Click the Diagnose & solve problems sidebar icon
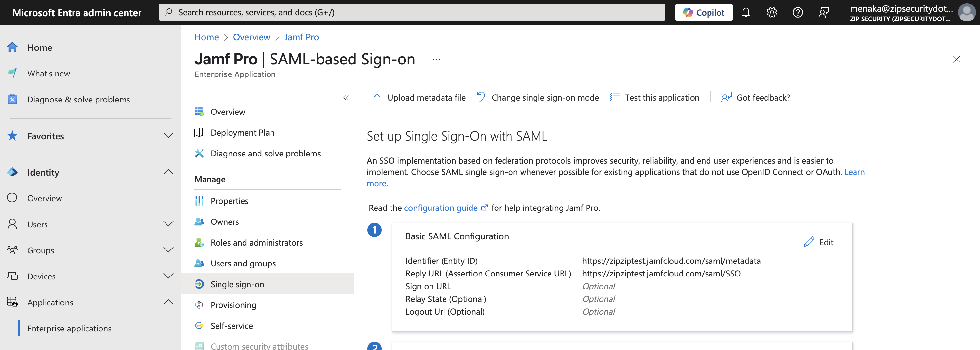980x350 pixels. click(13, 99)
